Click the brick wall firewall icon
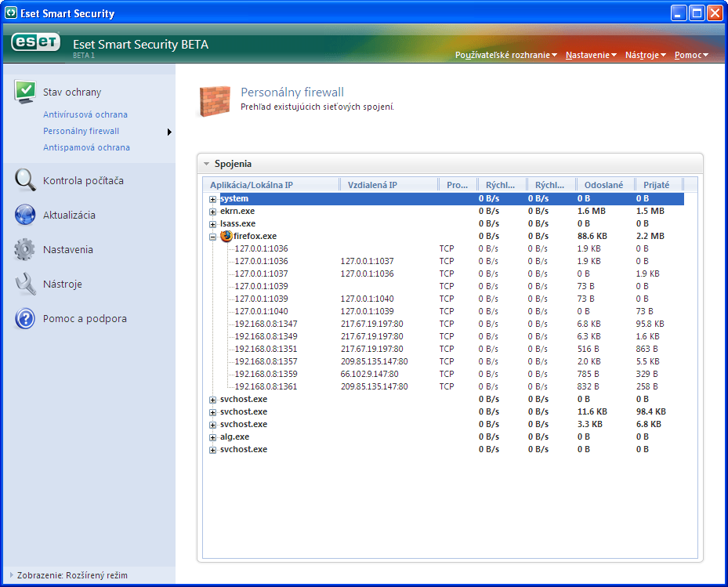728x587 pixels. click(215, 101)
